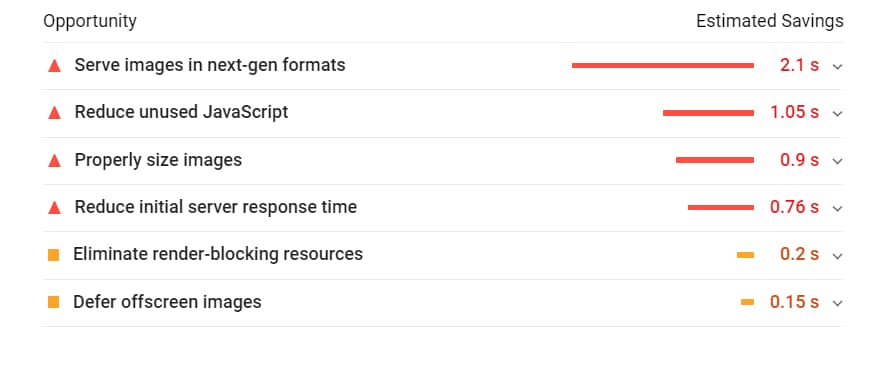The height and width of the screenshot is (366, 886).
Task: Click orange square icon beside Eliminate render-blocking resources
Action: 54,255
